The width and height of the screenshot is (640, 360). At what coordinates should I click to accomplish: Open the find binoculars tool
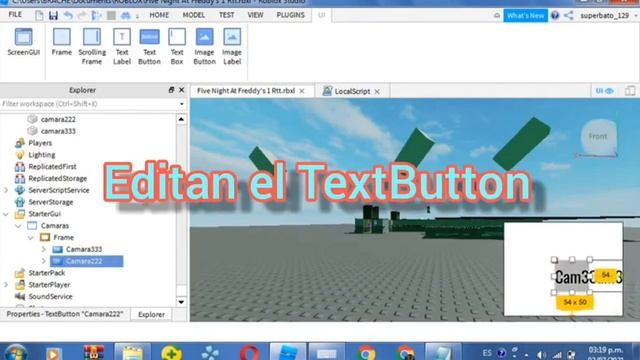pyautogui.click(x=125, y=15)
